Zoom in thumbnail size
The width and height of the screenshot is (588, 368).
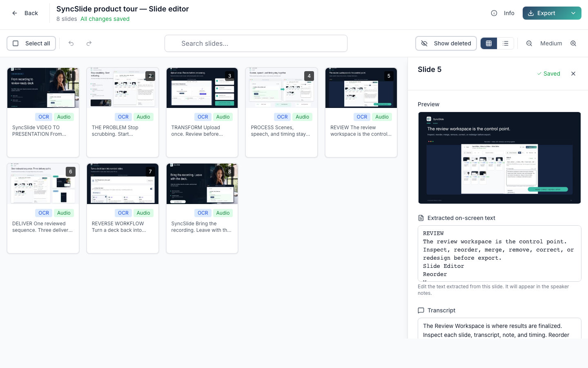coord(573,43)
